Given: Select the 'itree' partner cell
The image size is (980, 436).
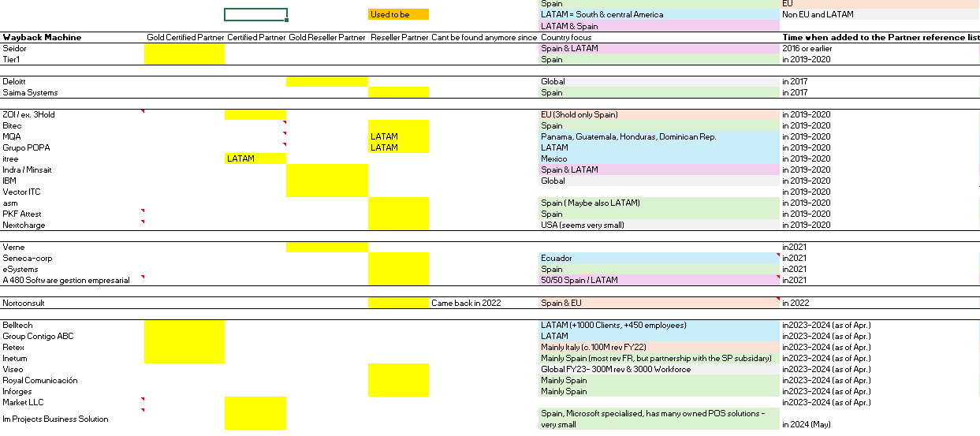Looking at the screenshot, I should 73,158.
